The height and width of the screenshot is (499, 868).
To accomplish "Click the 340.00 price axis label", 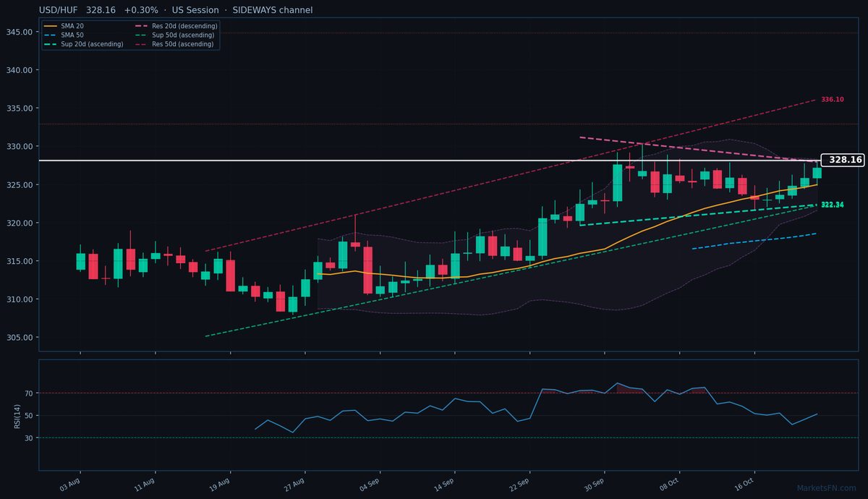I will pos(20,70).
